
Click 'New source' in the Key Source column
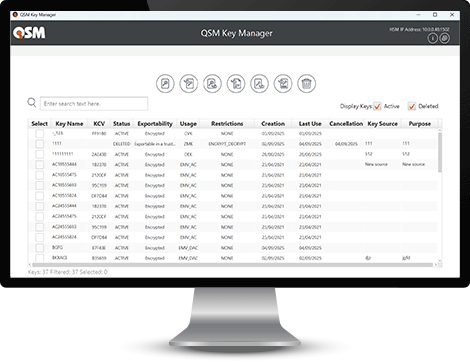tap(376, 164)
